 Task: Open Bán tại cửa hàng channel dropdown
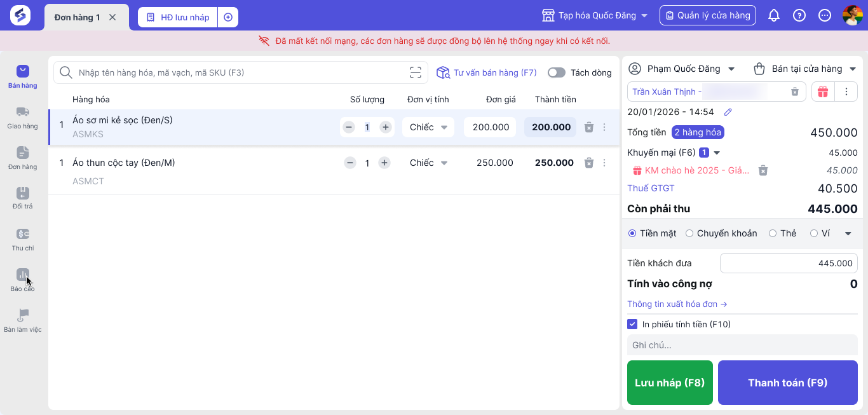click(x=805, y=69)
